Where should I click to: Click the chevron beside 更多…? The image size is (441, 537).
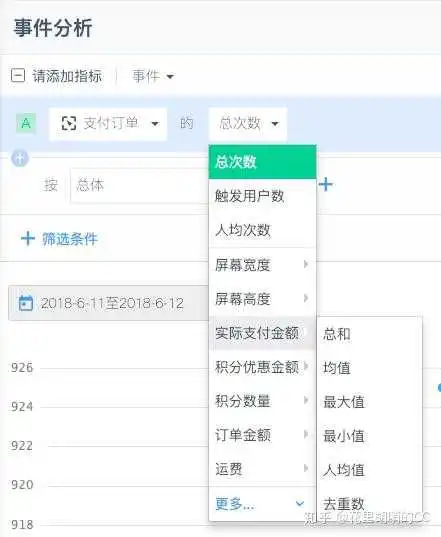(x=300, y=503)
